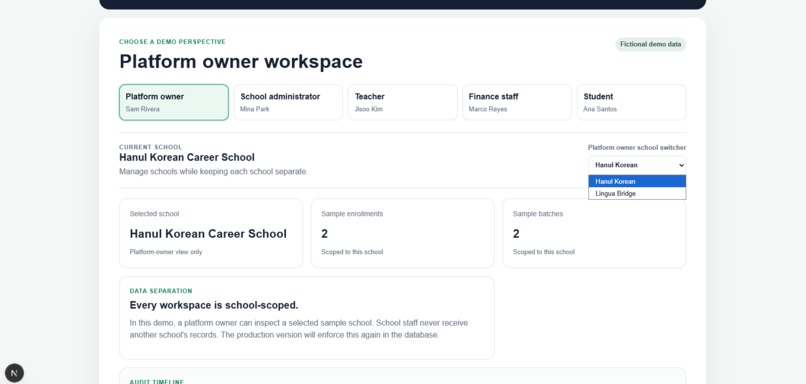Viewport: 806px width, 384px height.
Task: Click the Sample batches card
Action: tap(594, 233)
